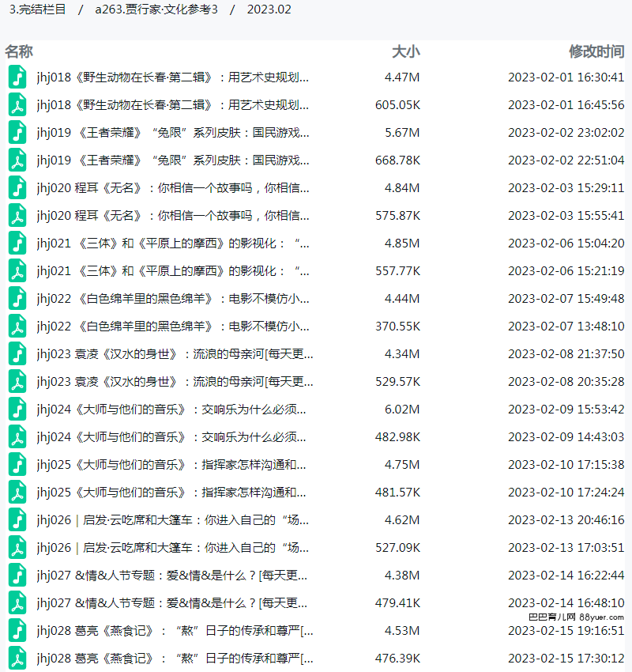Click audio icon of jhj021 4.85M file
Viewport: 632px width, 672px height.
coord(17,243)
